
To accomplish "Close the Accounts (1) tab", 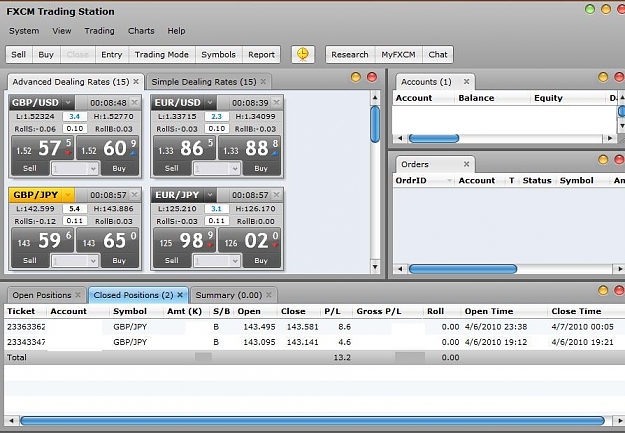I will click(466, 81).
